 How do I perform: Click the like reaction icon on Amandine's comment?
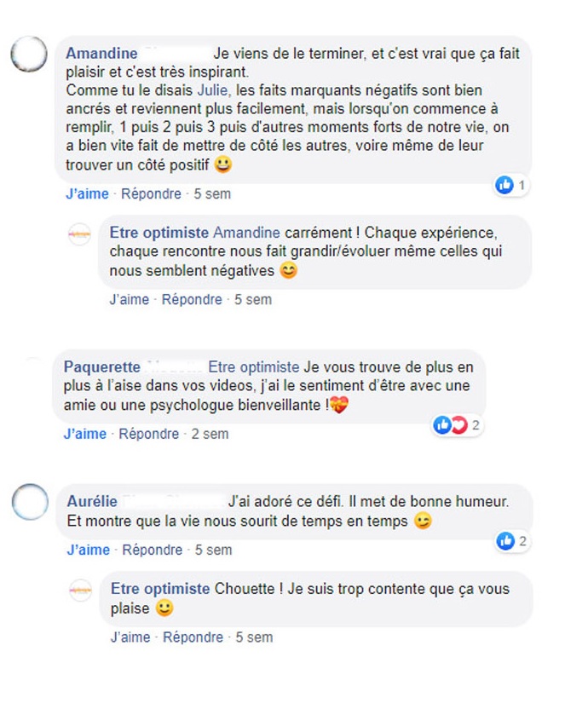[x=504, y=184]
